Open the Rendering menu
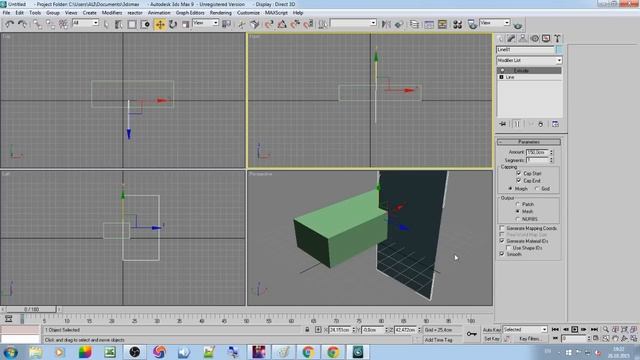The width and height of the screenshot is (640, 360). click(220, 13)
